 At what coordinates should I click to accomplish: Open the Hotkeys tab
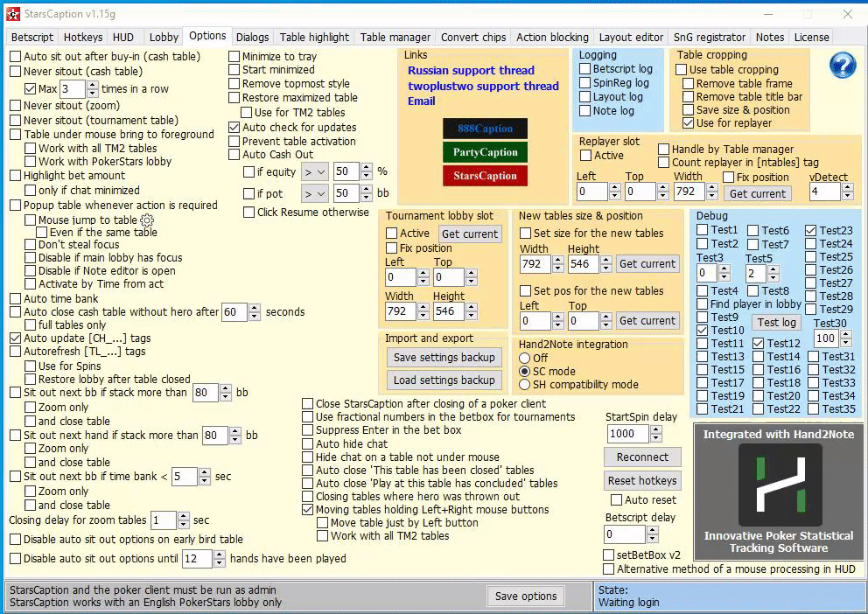[x=83, y=37]
